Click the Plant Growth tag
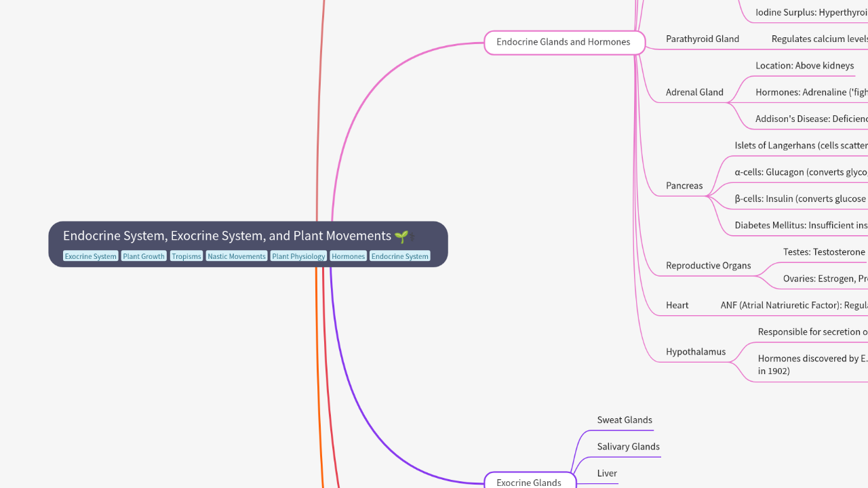The image size is (868, 488). [144, 256]
